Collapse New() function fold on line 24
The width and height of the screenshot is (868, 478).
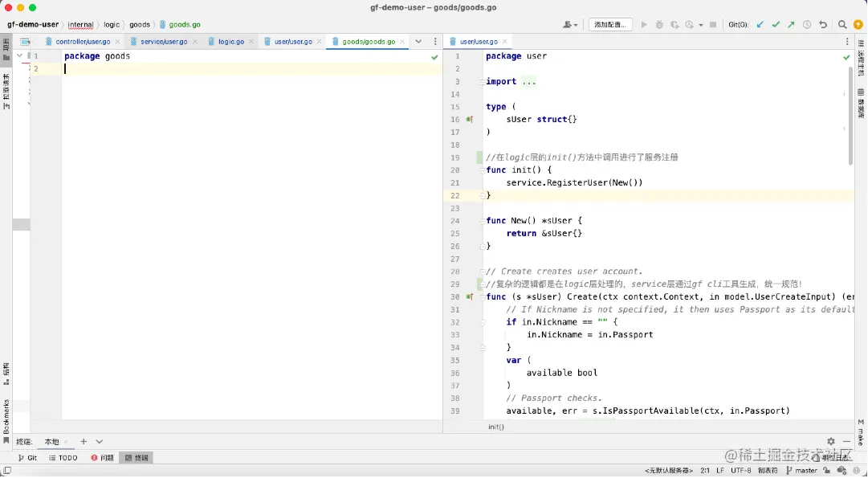482,220
